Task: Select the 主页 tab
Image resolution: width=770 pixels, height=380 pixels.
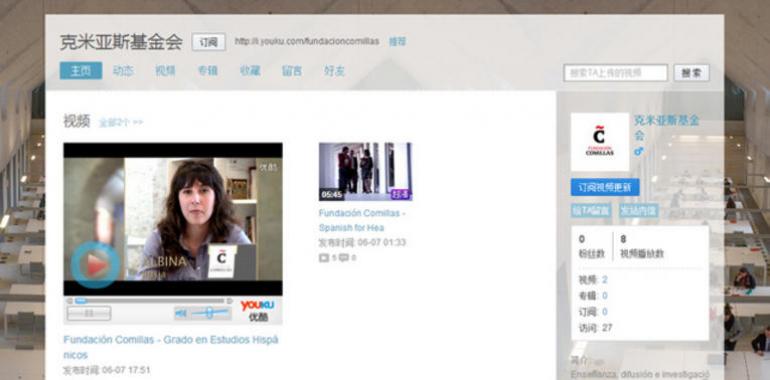Action: point(81,71)
